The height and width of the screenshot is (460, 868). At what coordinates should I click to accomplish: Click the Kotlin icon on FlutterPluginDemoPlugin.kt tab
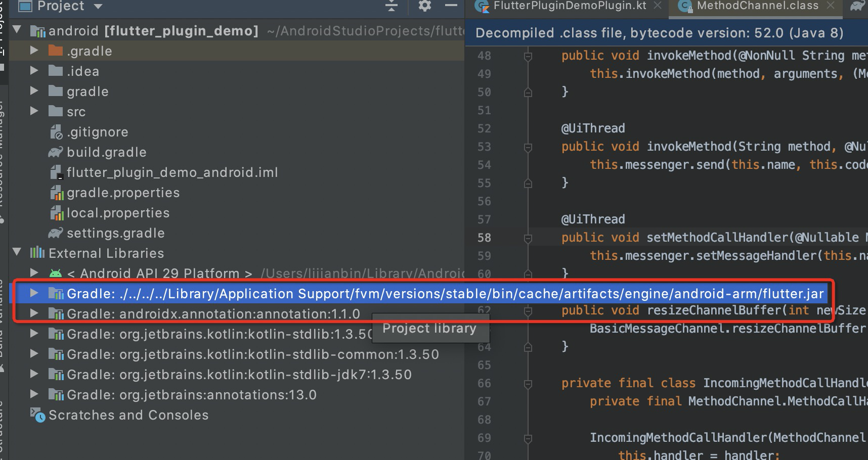tap(481, 7)
